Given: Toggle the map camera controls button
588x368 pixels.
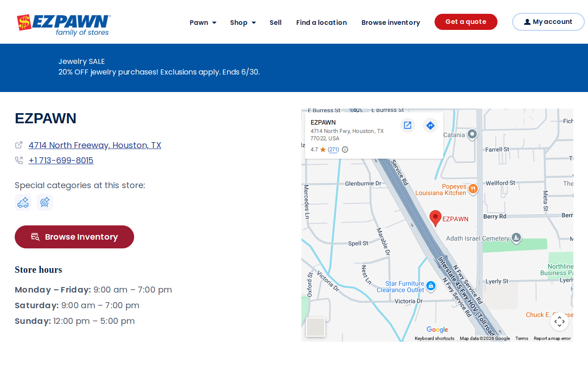Looking at the screenshot, I should click(x=560, y=322).
